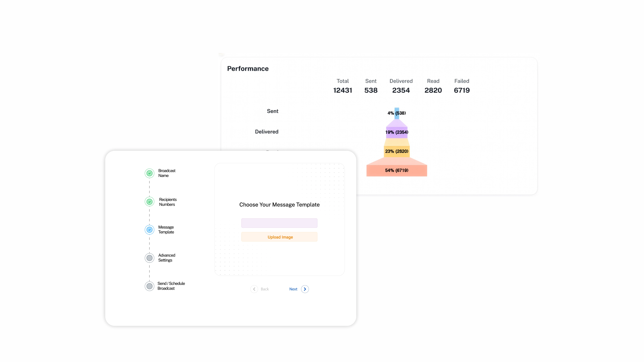The image size is (644, 362).
Task: Click the Advanced Settings step circle icon
Action: (149, 258)
